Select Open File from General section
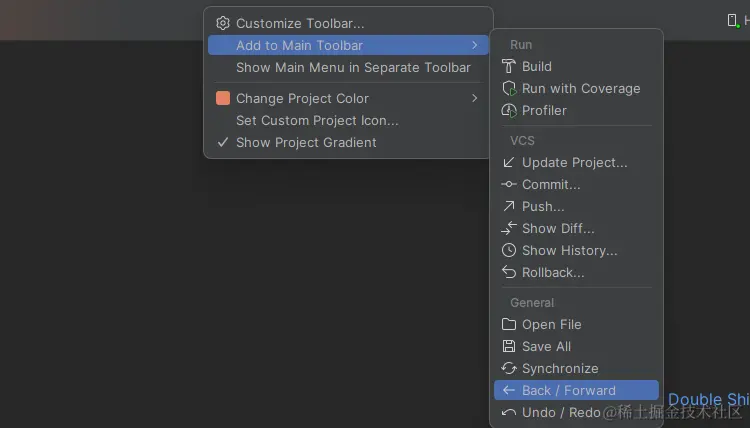The width and height of the screenshot is (750, 428). [x=551, y=324]
